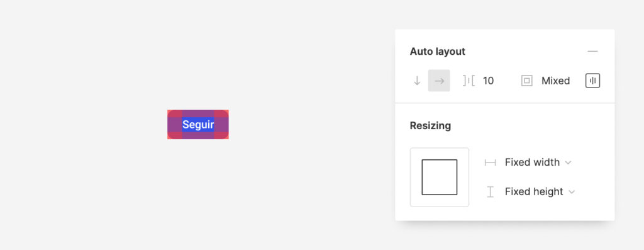Screen dimensions: 644x250
Task: Expand chevron beside Fixed height
Action: pos(572,192)
